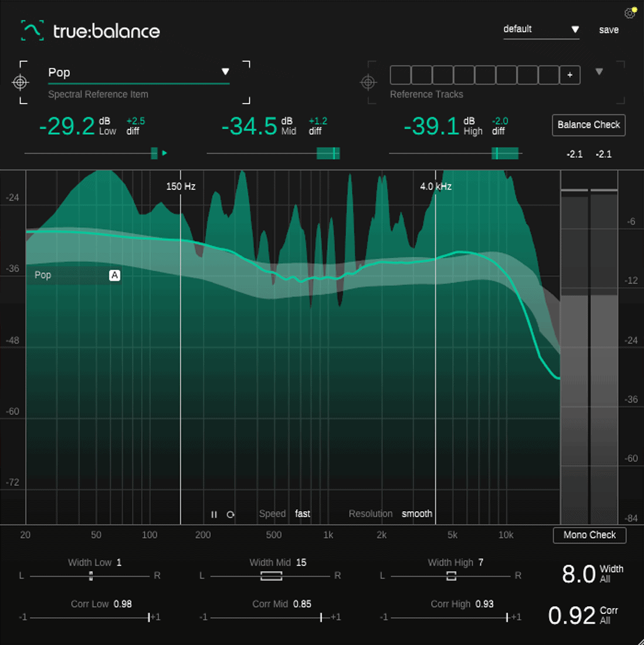Select the crosshair icon near Reference Tracks
Screen dimensions: 644x645
coord(368,82)
